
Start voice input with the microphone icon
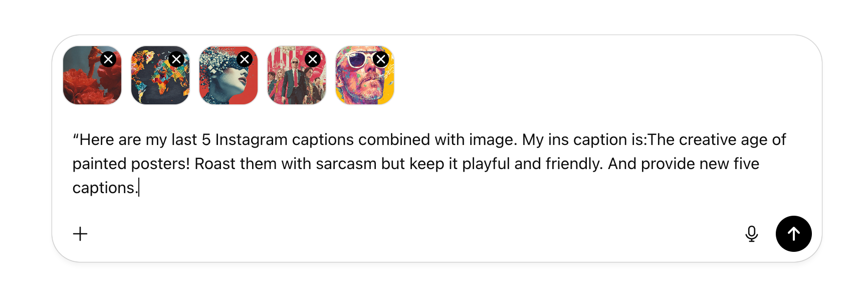click(x=751, y=234)
